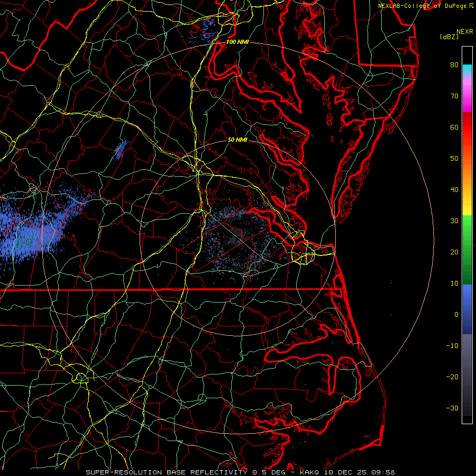The image size is (476, 476).
Task: Click the 0 dBZ scale value
Action: (x=456, y=315)
